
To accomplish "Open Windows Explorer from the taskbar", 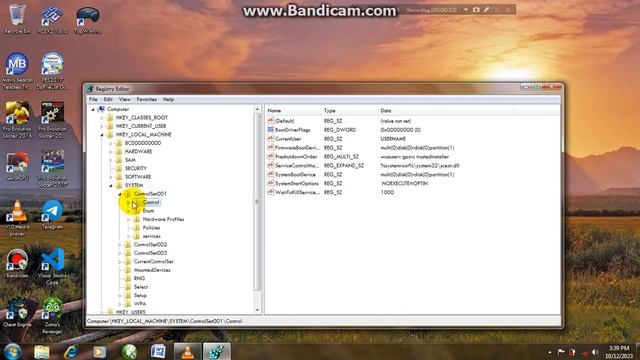I will (x=41, y=351).
